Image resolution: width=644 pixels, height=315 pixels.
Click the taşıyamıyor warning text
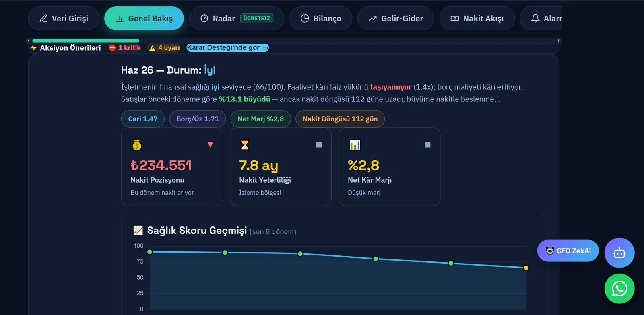(391, 87)
